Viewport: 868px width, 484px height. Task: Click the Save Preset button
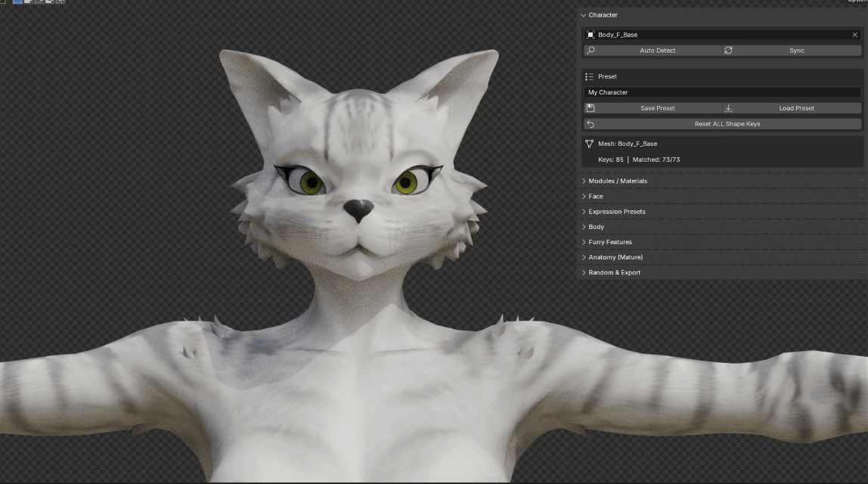click(x=653, y=108)
